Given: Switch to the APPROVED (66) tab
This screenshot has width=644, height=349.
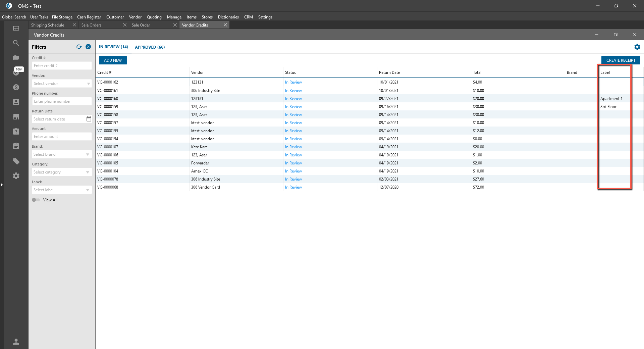Looking at the screenshot, I should [x=150, y=47].
